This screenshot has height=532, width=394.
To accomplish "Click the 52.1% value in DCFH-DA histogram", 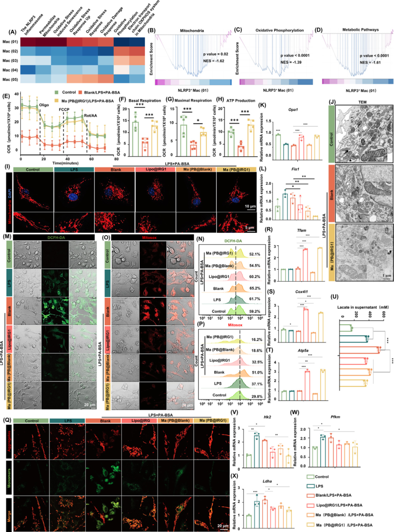I will click(255, 254).
